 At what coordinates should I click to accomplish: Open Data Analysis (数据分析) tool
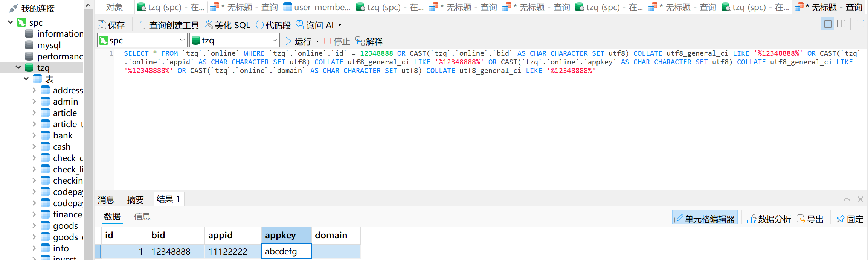click(x=769, y=219)
